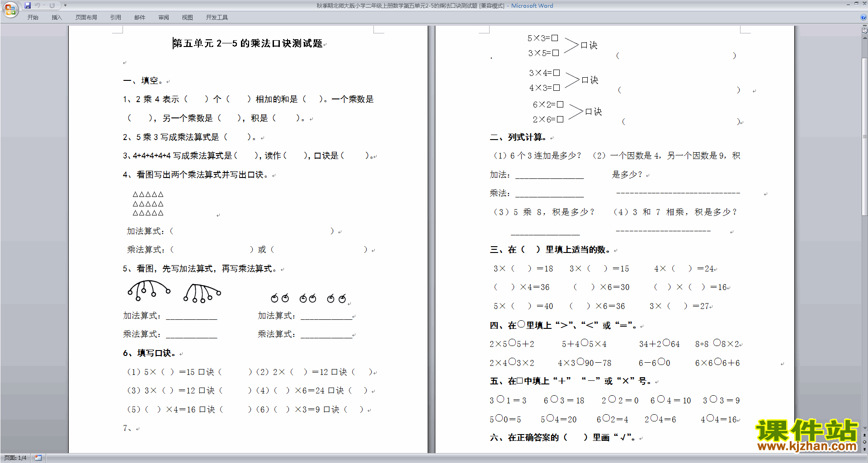Click the Redo arrow icon
The height and width of the screenshot is (463, 868).
52,5
